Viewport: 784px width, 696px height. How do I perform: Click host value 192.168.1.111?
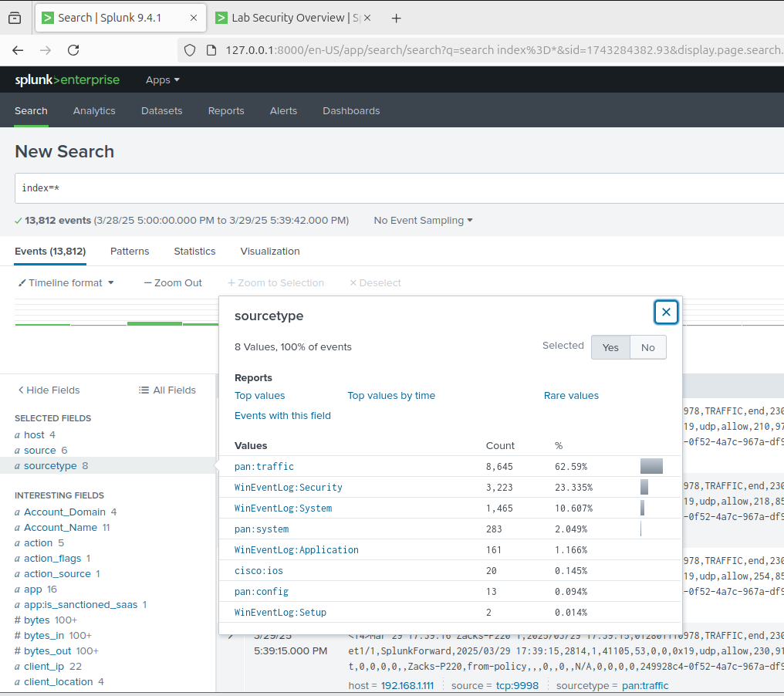(x=407, y=685)
